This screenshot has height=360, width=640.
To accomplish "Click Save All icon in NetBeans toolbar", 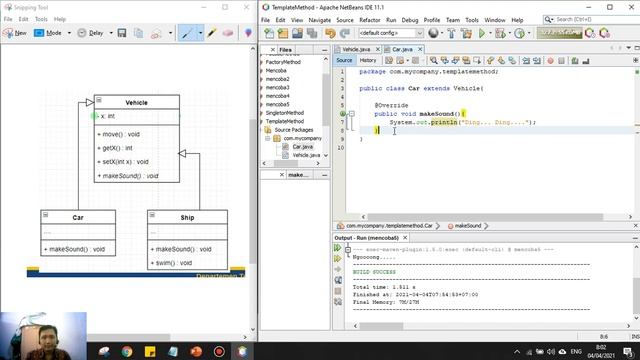I will pos(312,33).
